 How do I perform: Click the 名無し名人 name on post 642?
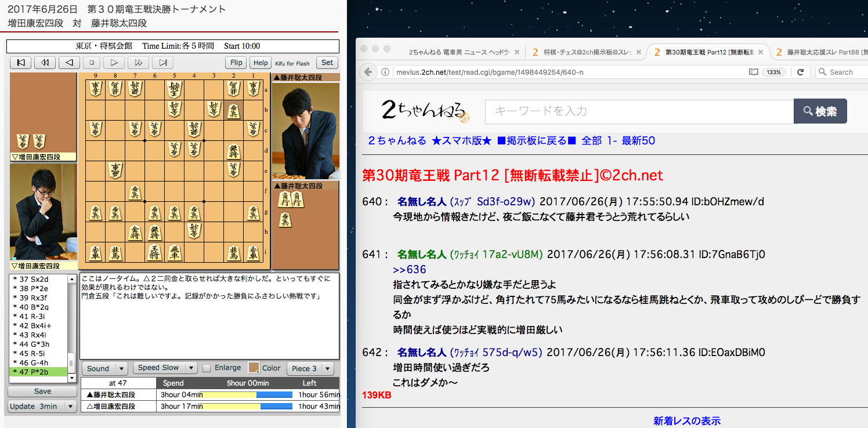pyautogui.click(x=422, y=352)
